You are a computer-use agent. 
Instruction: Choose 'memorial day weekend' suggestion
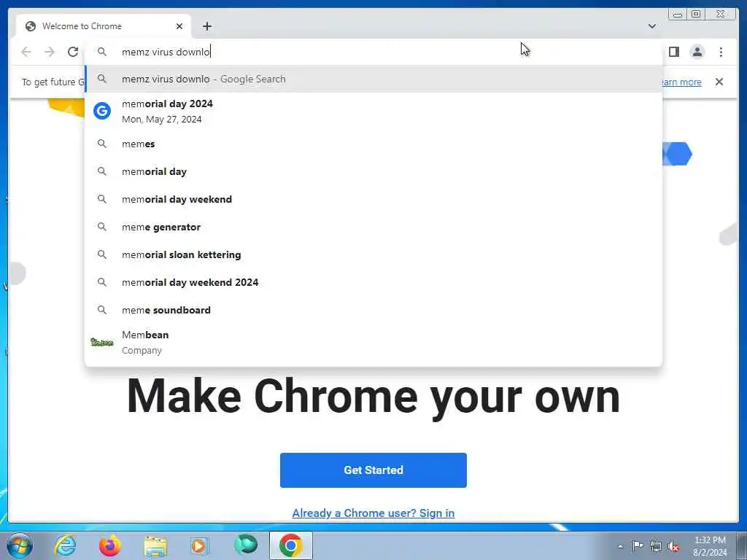tap(373, 199)
